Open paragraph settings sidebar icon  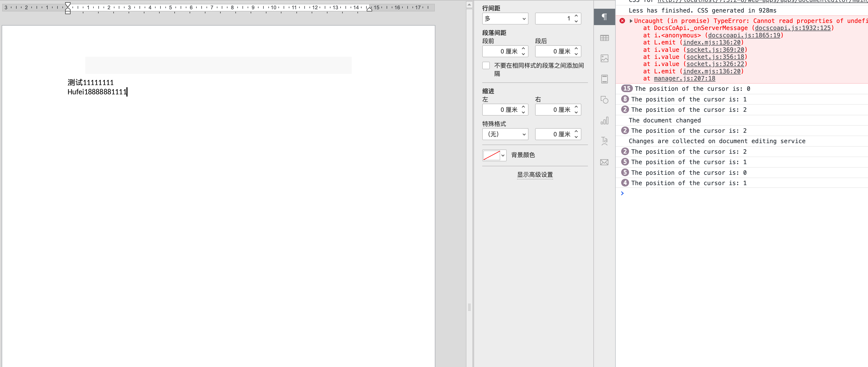pyautogui.click(x=604, y=17)
